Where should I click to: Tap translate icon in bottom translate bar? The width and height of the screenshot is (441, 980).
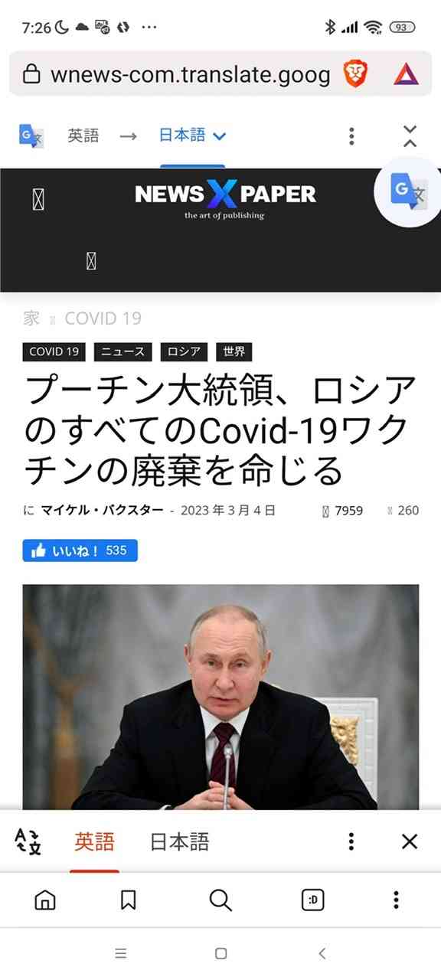click(x=28, y=842)
